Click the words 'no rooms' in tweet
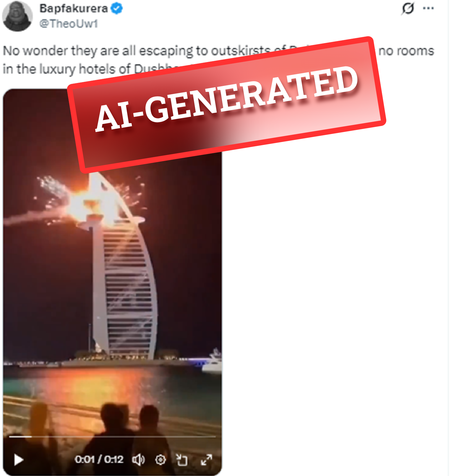 click(406, 51)
